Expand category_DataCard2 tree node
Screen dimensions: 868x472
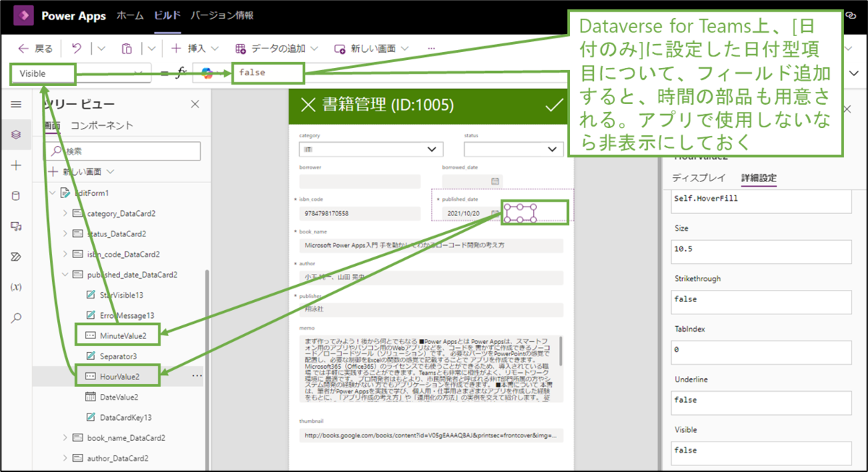(x=66, y=214)
